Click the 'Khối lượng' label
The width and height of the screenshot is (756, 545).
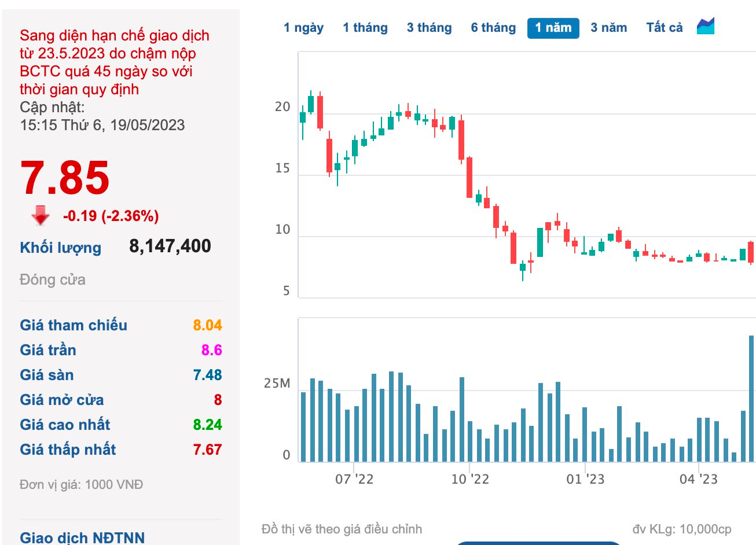61,248
